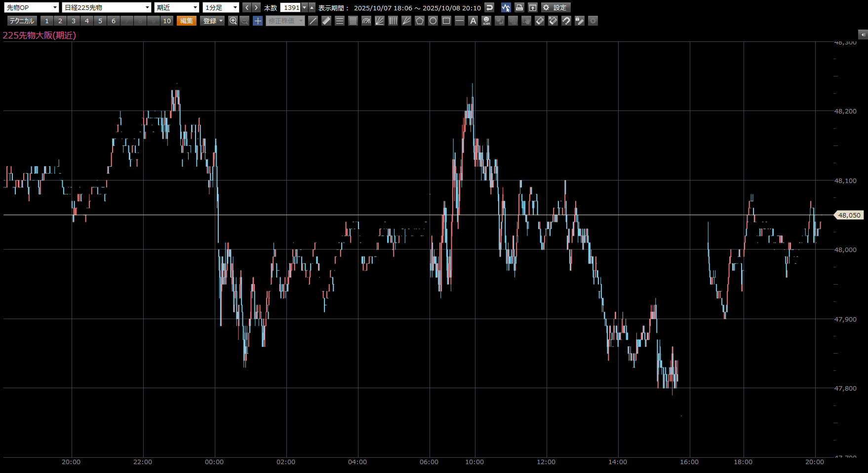Toggle the magnet snap tool
Viewport: 868px width, 473px height.
tap(566, 21)
